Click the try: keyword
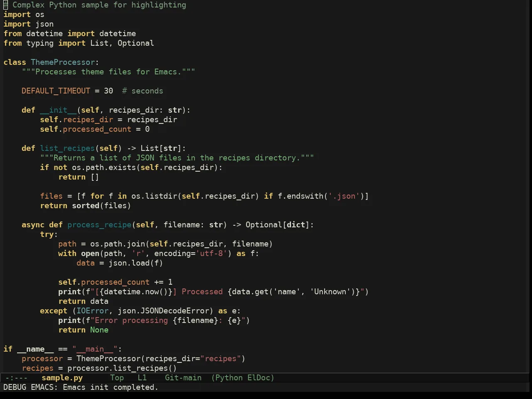This screenshot has height=399, width=532. [49, 234]
